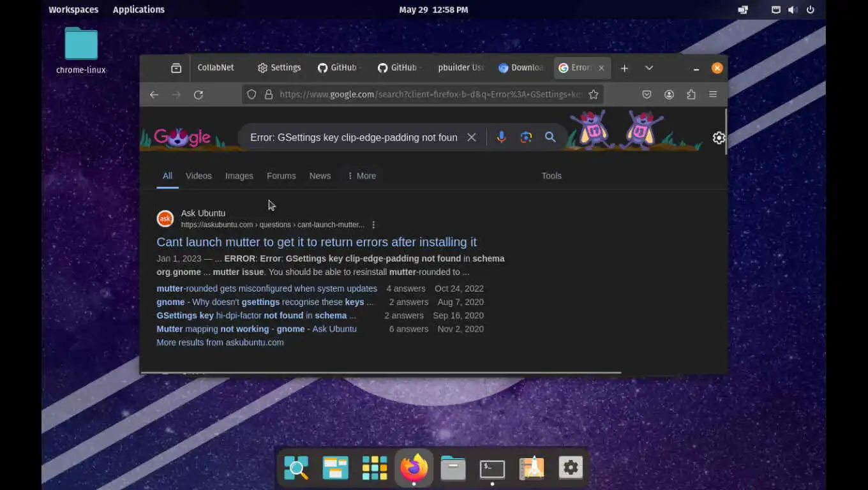Open the Extensions puzzle icon
Viewport: 868px width, 490px height.
click(691, 94)
